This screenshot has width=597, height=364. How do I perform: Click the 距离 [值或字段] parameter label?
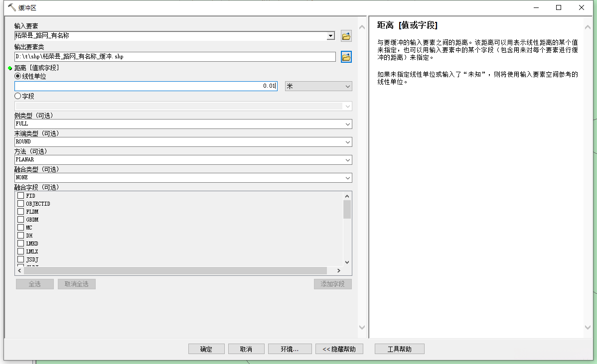(36, 68)
